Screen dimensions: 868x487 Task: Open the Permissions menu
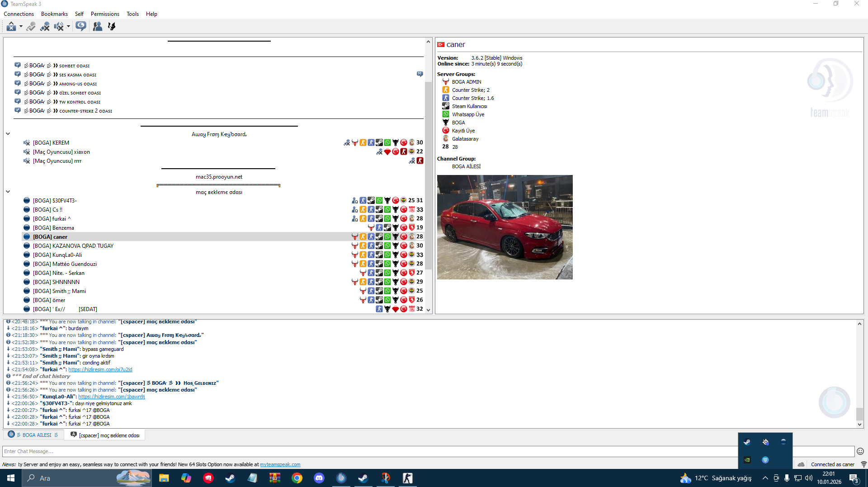[x=105, y=14]
